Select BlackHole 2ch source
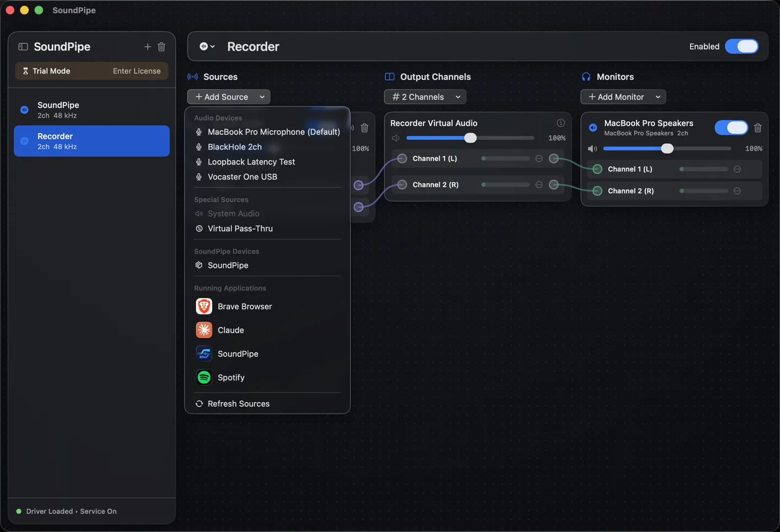Viewport: 780px width, 532px height. point(267,147)
